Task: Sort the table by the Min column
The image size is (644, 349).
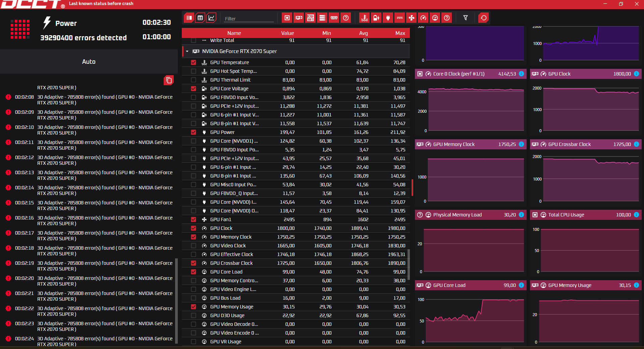Action: (x=327, y=33)
